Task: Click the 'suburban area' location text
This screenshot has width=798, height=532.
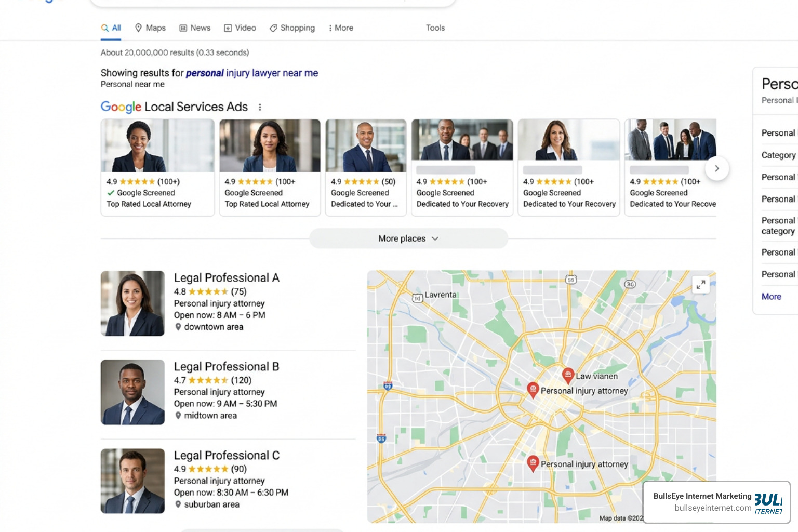Action: pyautogui.click(x=211, y=505)
